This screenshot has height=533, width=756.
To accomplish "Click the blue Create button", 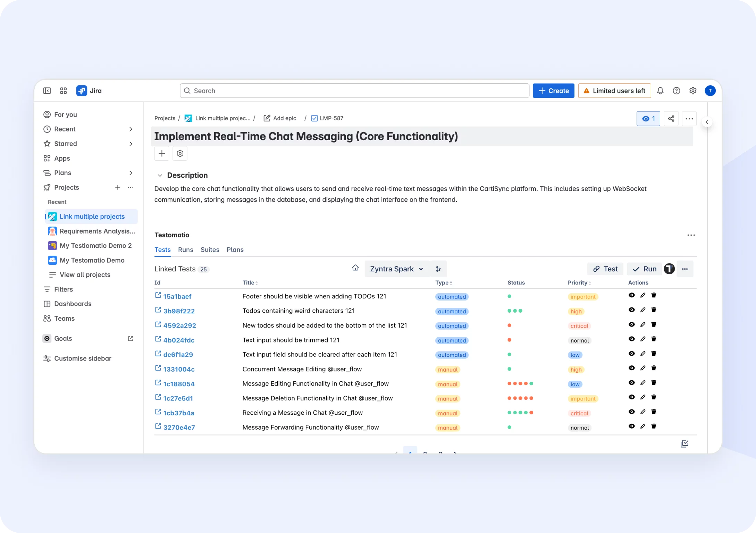I will point(553,91).
